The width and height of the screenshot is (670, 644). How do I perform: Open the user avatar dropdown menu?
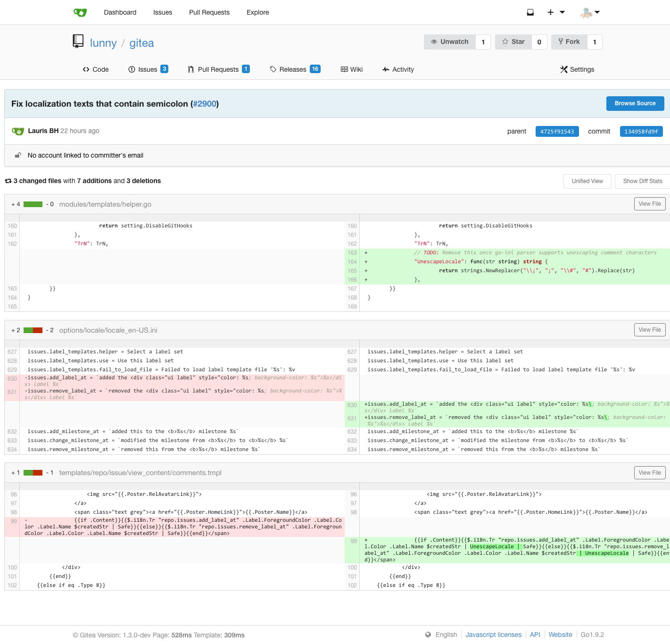590,12
